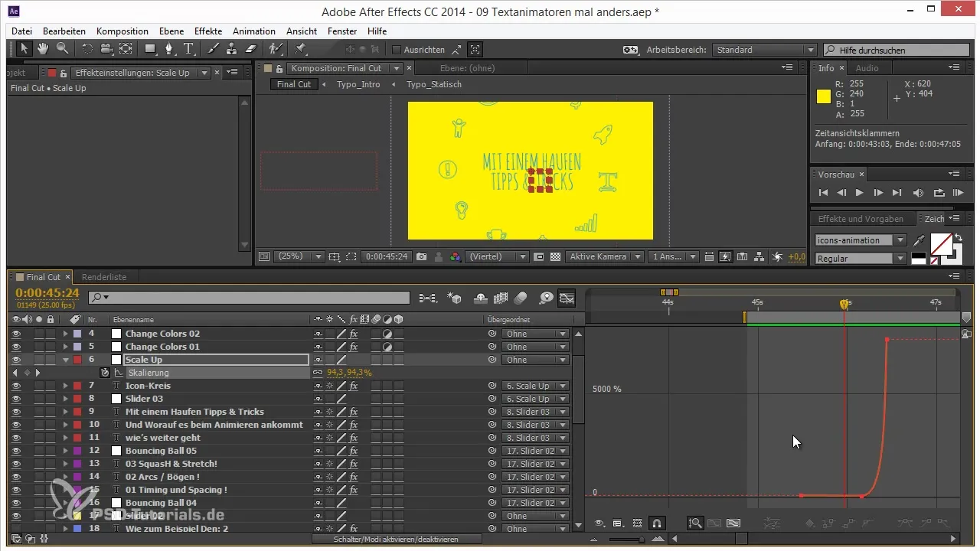Select the Puppet Pin tool

click(x=301, y=49)
